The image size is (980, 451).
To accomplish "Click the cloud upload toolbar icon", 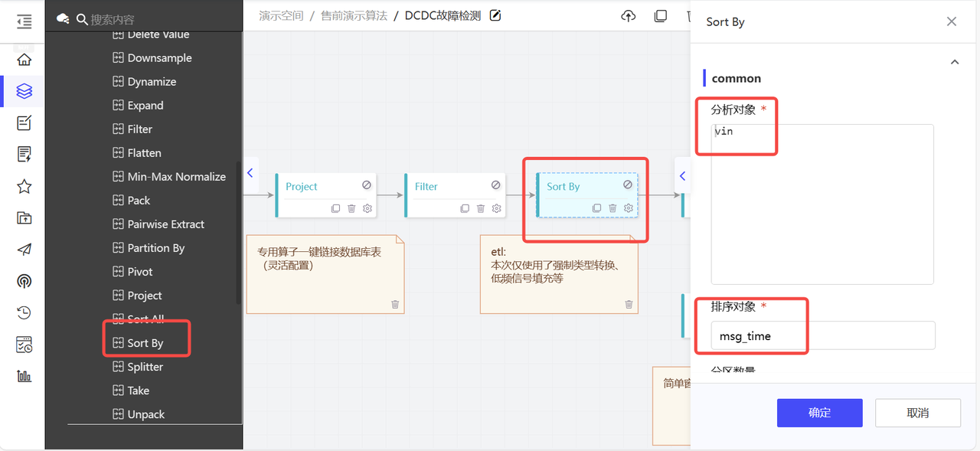I will point(629,16).
